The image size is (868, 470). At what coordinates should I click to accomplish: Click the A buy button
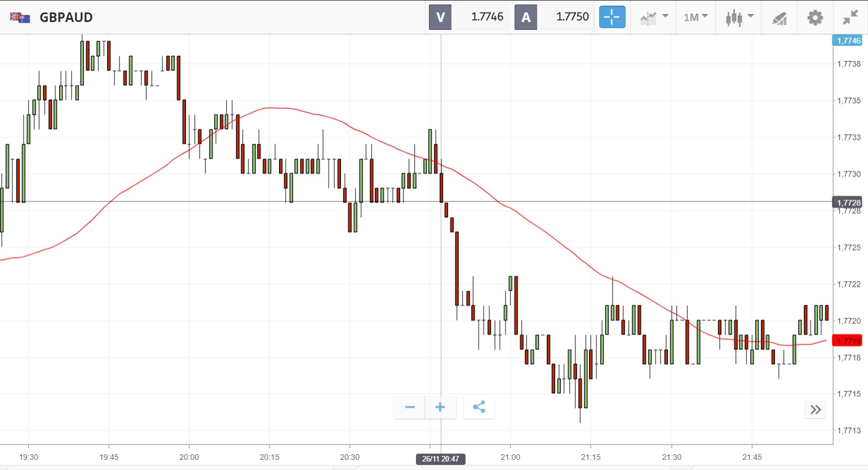coord(526,17)
